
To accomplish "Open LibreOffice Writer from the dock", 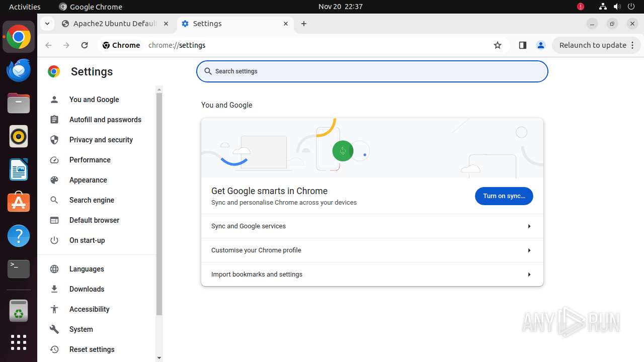I will (x=19, y=169).
